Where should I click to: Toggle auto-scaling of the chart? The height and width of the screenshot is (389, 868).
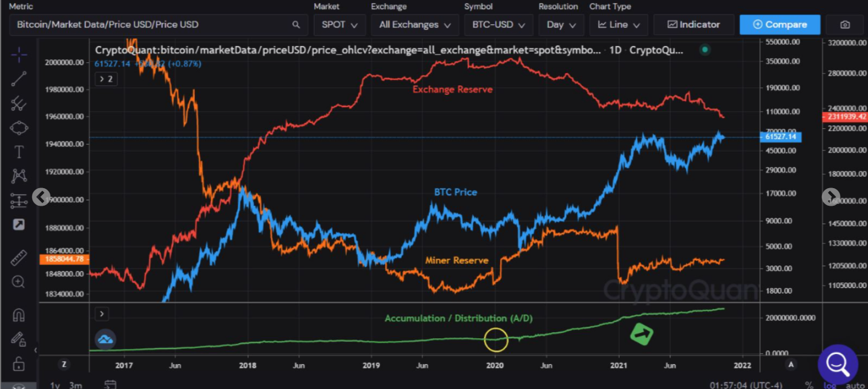[x=855, y=385]
